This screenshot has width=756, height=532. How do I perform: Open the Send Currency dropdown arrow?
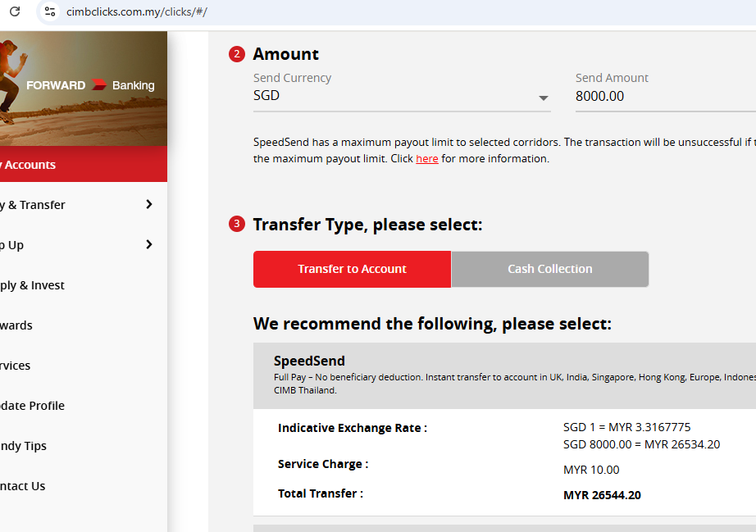[x=543, y=98]
